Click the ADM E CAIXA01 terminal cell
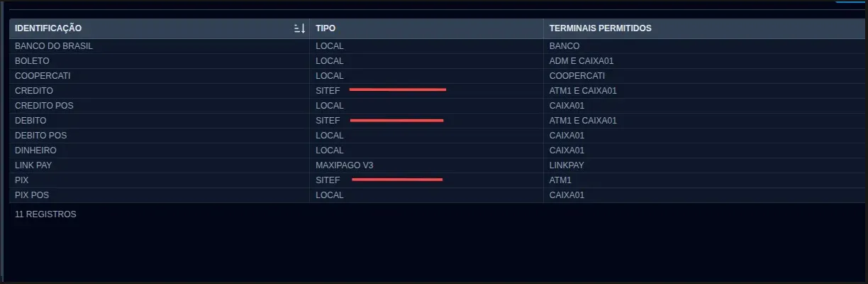This screenshot has height=284, width=868. [x=583, y=61]
